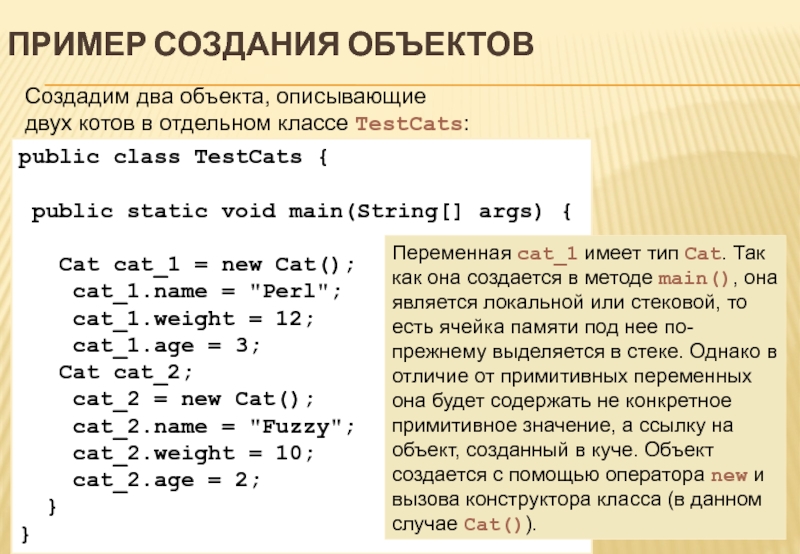Click the line "cat_2.age = 2;"

166,481
